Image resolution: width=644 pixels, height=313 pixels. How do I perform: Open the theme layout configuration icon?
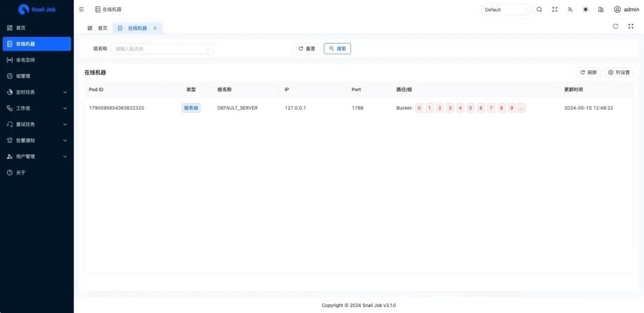[x=600, y=10]
